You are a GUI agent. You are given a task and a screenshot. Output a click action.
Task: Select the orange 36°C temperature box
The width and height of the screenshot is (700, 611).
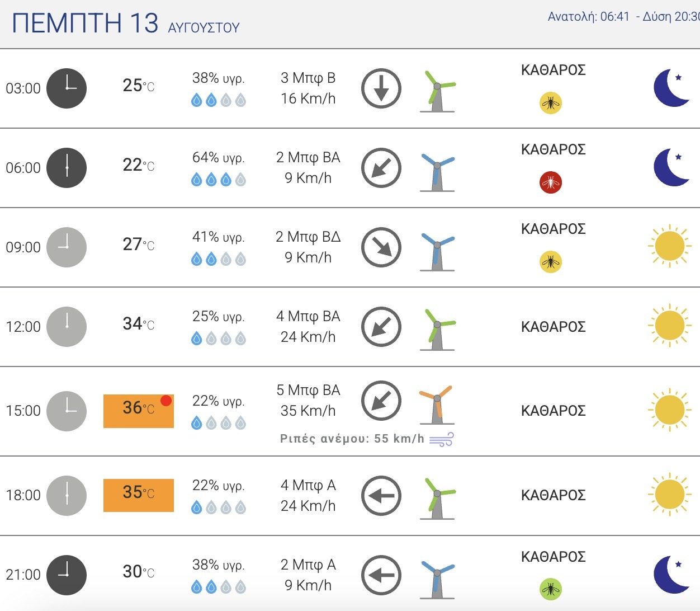tap(139, 411)
